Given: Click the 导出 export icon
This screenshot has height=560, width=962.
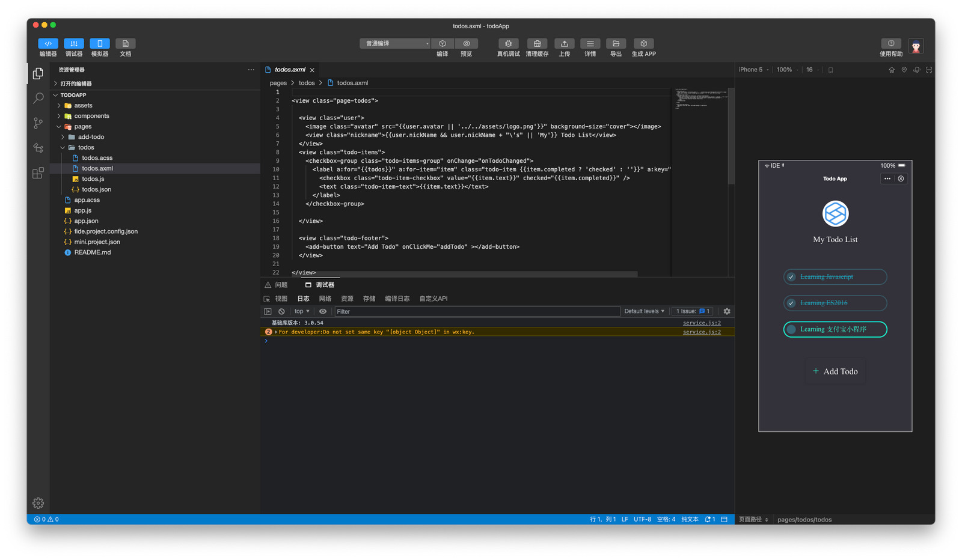Looking at the screenshot, I should point(616,43).
